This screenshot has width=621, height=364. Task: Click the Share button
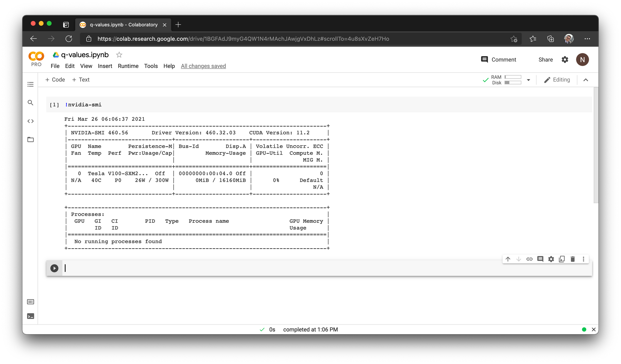point(546,59)
